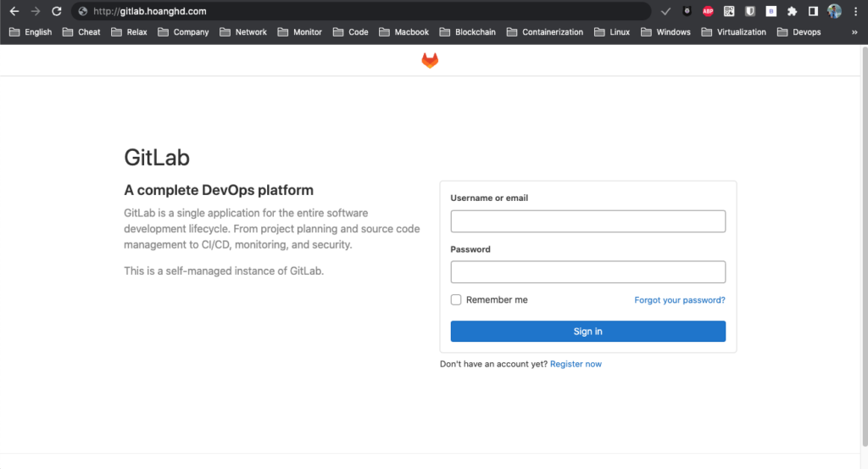Toggle the browser side panel icon
The height and width of the screenshot is (469, 868).
pos(813,11)
